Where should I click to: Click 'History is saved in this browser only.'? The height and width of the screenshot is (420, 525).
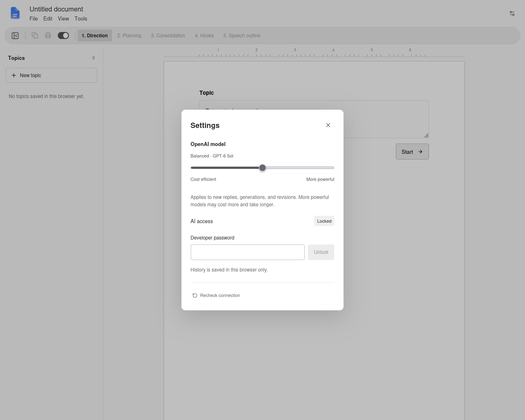(229, 270)
